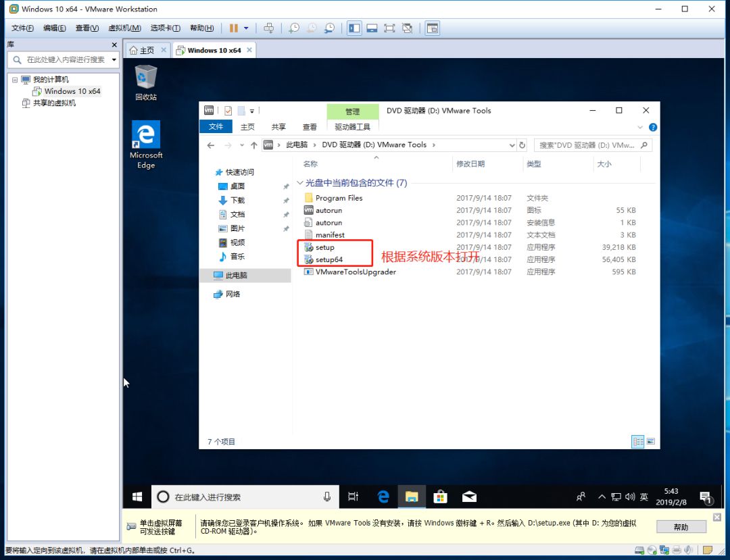Sort files by 修改日期 column header
This screenshot has width=730, height=560.
[470, 163]
